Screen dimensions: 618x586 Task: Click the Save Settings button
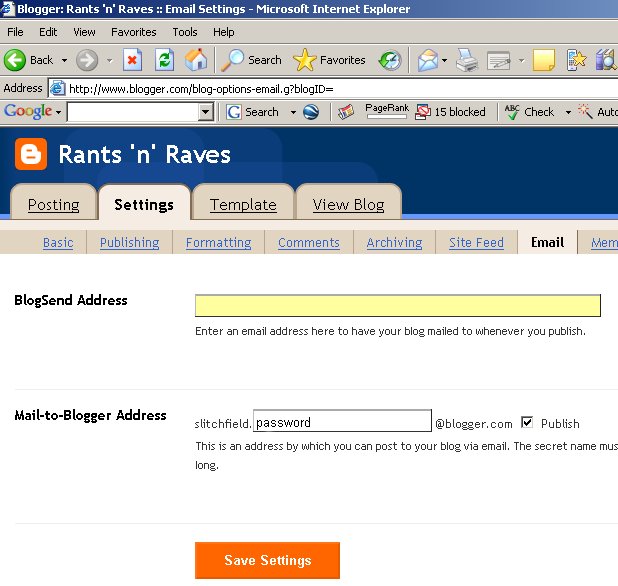click(267, 560)
